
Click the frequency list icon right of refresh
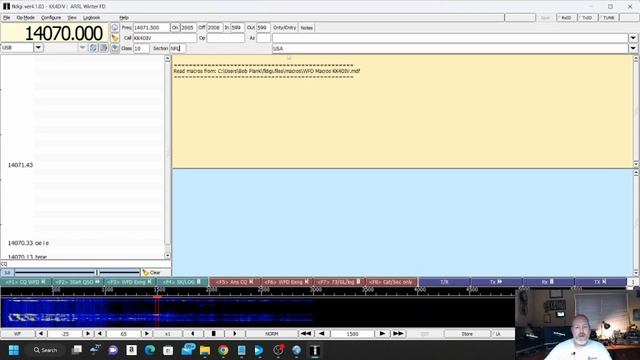click(x=103, y=48)
